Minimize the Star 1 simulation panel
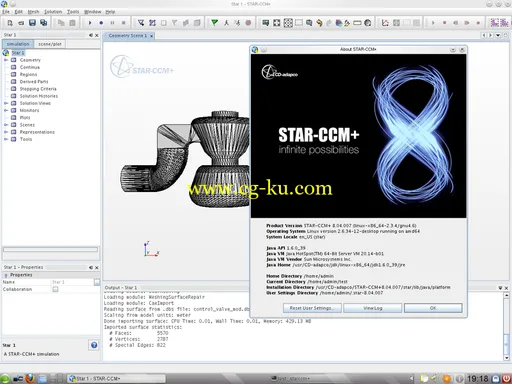This screenshot has width=512, height=384. (x=91, y=35)
